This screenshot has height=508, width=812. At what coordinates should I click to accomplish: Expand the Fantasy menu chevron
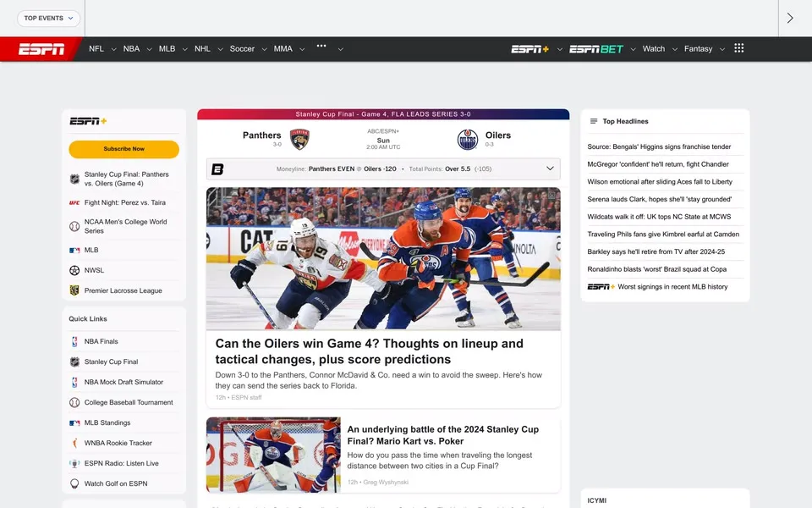721,49
